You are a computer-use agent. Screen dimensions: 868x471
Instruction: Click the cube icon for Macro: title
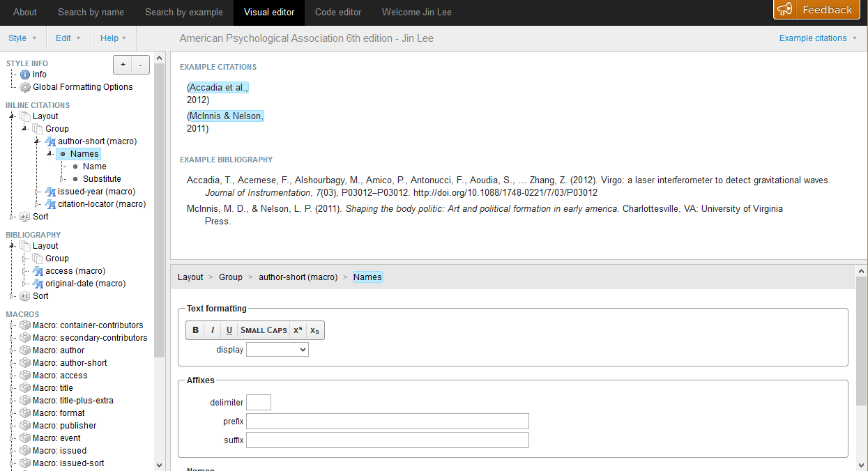click(x=25, y=388)
